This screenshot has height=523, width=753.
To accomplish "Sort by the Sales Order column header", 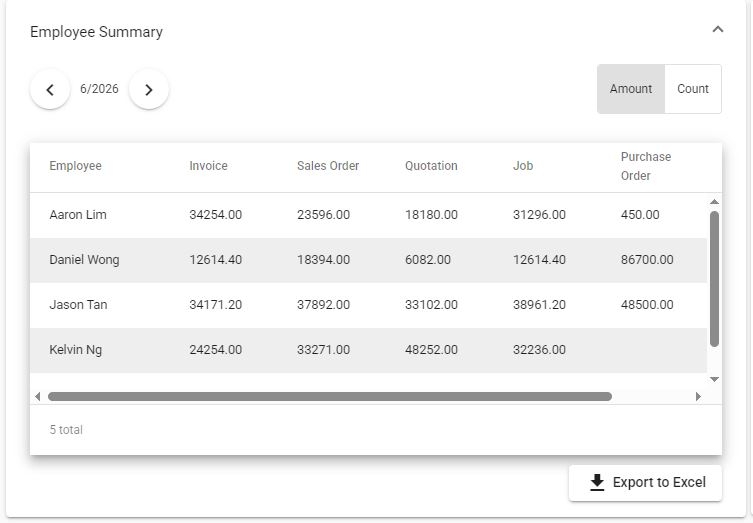I will 328,166.
